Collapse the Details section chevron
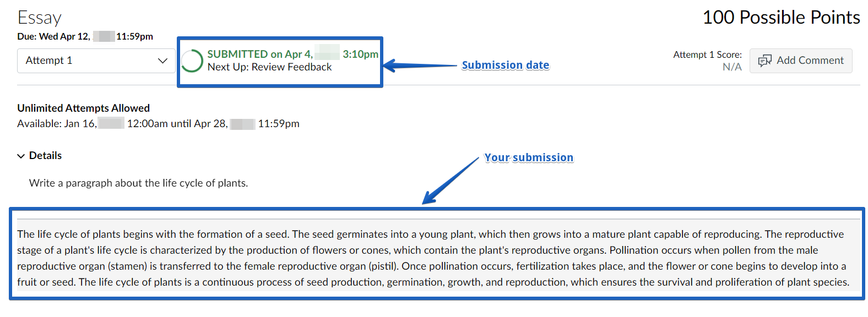The width and height of the screenshot is (868, 317). [21, 156]
